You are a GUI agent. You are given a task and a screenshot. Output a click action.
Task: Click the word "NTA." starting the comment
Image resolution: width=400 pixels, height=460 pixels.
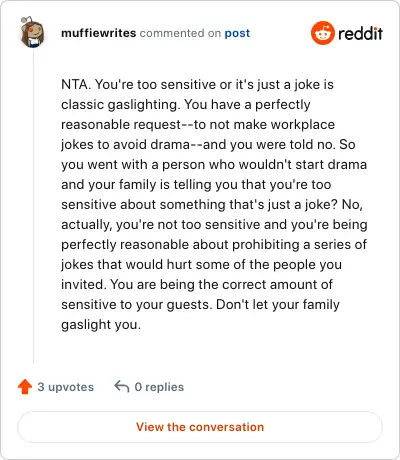point(76,84)
